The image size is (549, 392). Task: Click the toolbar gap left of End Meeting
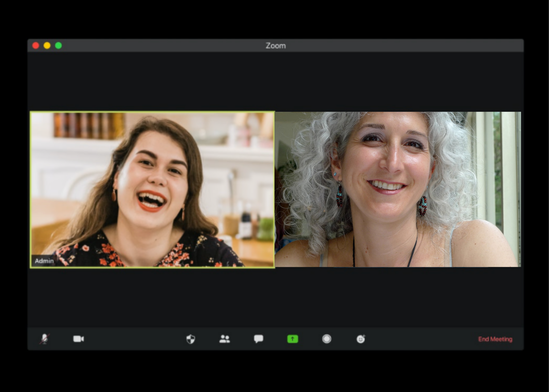tap(420, 339)
